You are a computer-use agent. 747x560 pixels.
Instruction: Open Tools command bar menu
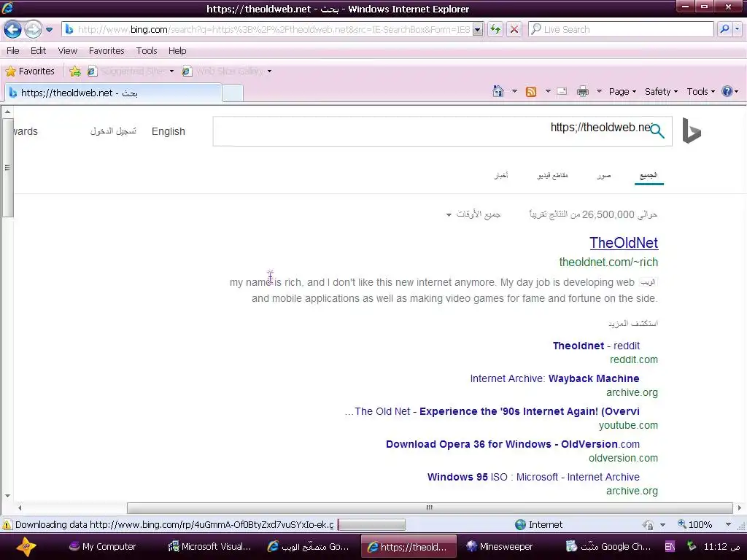[x=700, y=91]
